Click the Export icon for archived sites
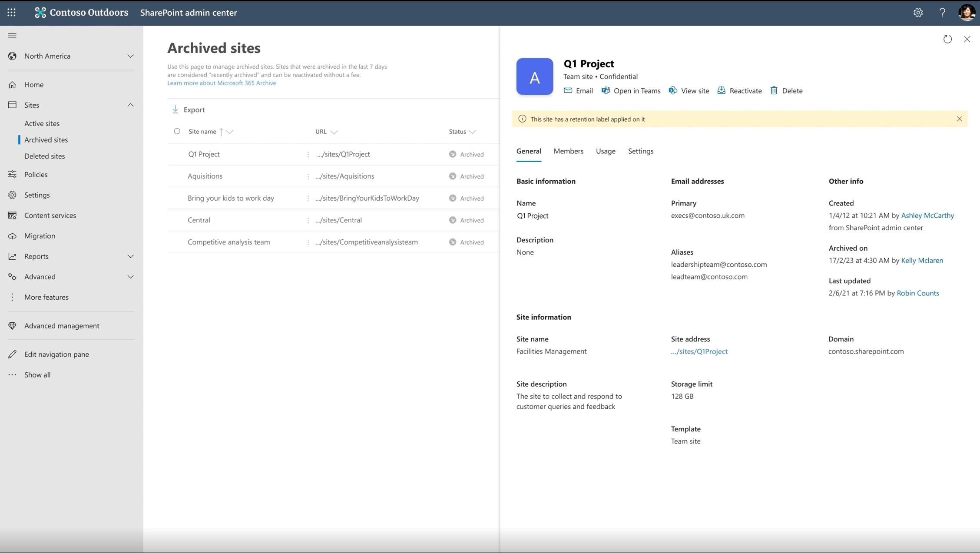 click(x=175, y=109)
